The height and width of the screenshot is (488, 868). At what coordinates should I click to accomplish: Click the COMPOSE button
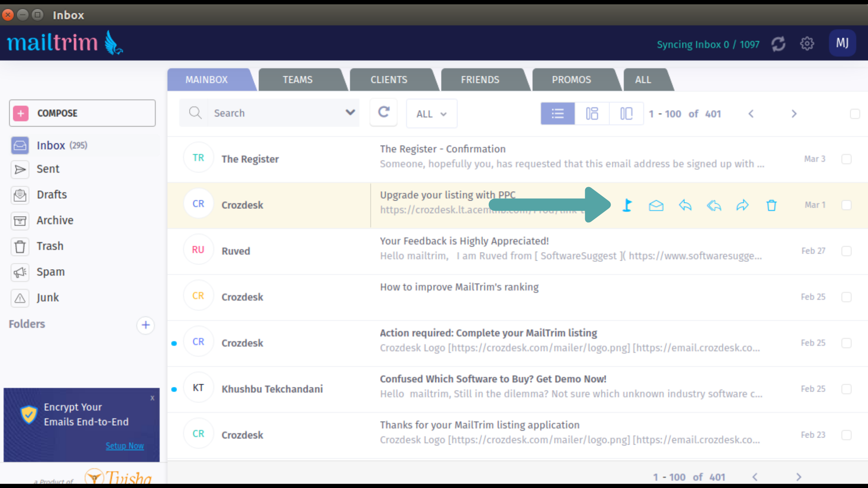click(82, 113)
